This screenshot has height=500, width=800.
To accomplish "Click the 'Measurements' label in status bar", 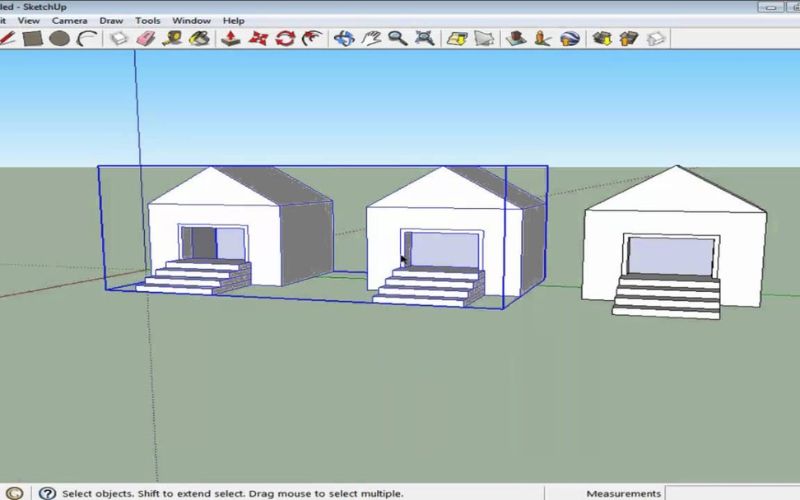I will (x=623, y=493).
